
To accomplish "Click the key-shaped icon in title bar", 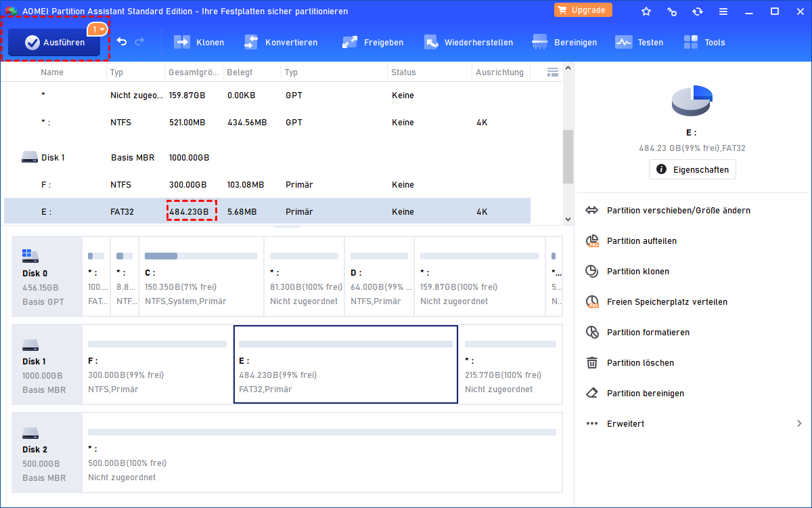I will (672, 12).
